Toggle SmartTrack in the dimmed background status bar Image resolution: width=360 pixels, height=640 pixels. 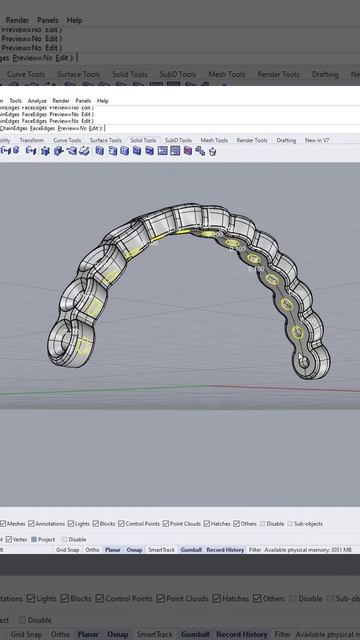click(x=155, y=634)
